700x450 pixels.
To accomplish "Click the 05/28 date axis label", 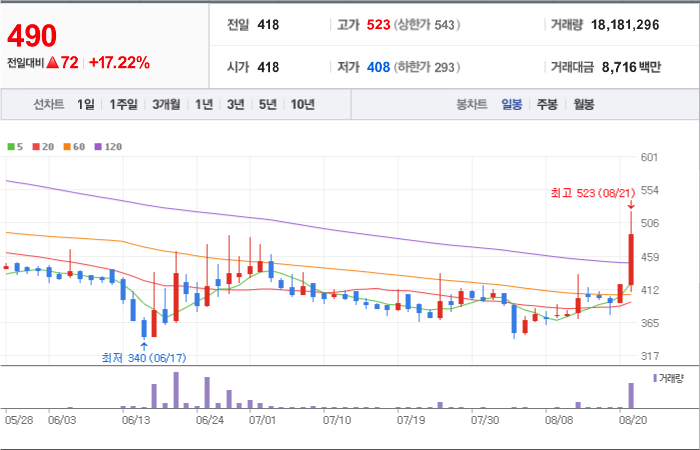I will tap(19, 421).
